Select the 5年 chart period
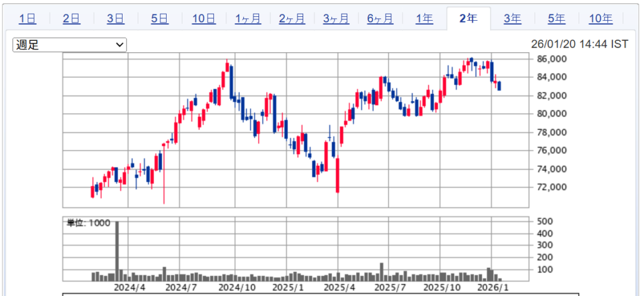This screenshot has height=296, width=644. [x=556, y=19]
